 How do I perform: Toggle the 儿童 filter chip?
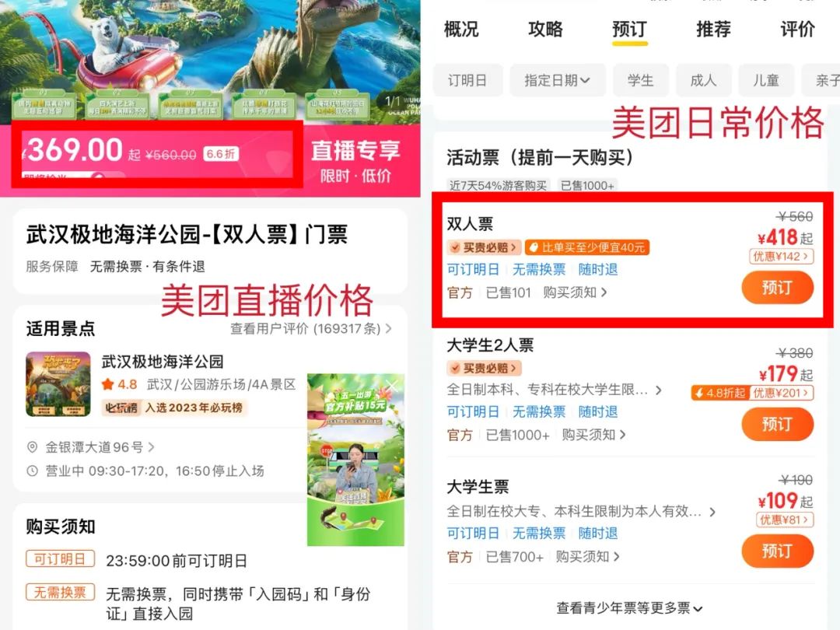[x=765, y=80]
